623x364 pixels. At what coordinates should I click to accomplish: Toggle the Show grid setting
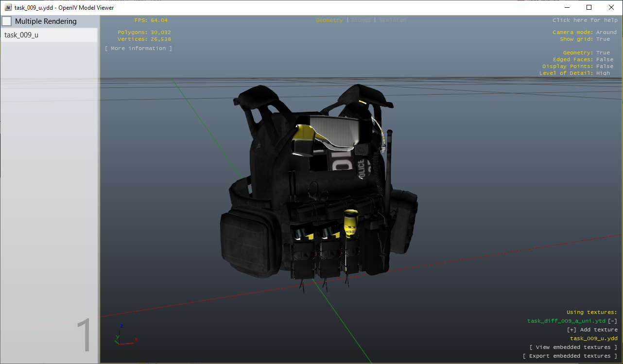tap(603, 39)
